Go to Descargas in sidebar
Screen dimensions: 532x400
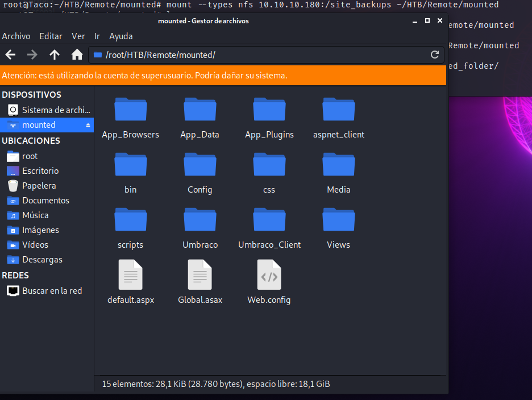coord(42,260)
